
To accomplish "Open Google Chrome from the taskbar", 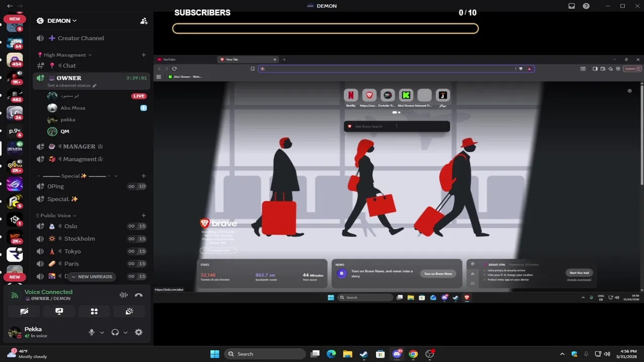I will coord(413,354).
